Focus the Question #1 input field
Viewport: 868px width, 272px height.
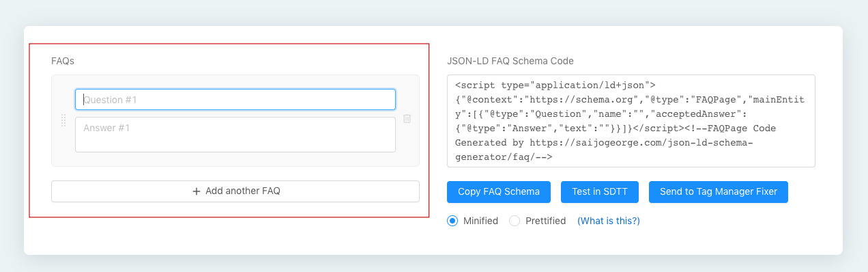235,99
